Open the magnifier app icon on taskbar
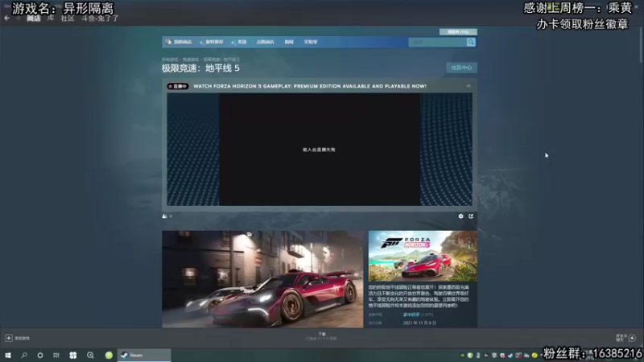This screenshot has height=362, width=644. tap(90, 356)
